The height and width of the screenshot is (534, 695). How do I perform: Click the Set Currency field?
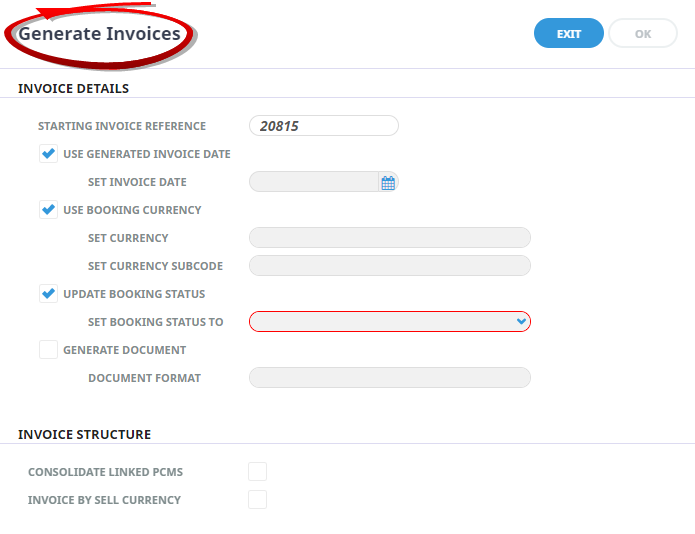tap(390, 238)
